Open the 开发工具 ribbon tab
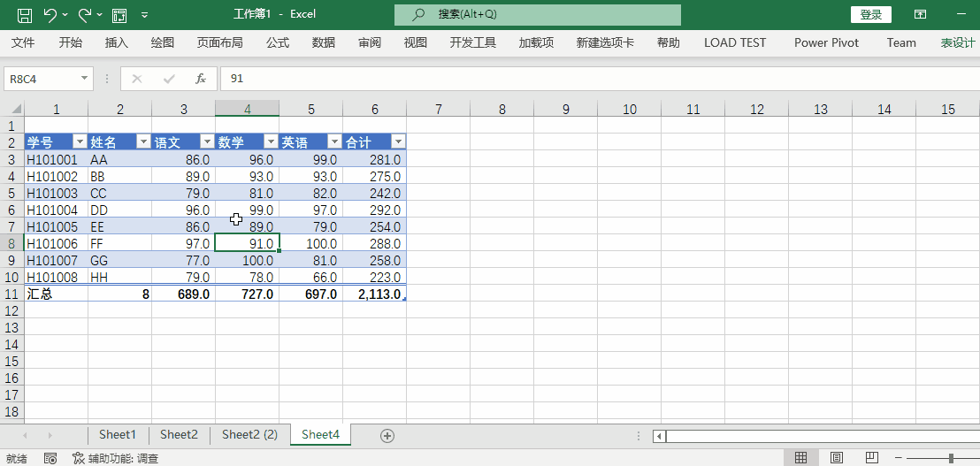The height and width of the screenshot is (466, 980). tap(472, 42)
